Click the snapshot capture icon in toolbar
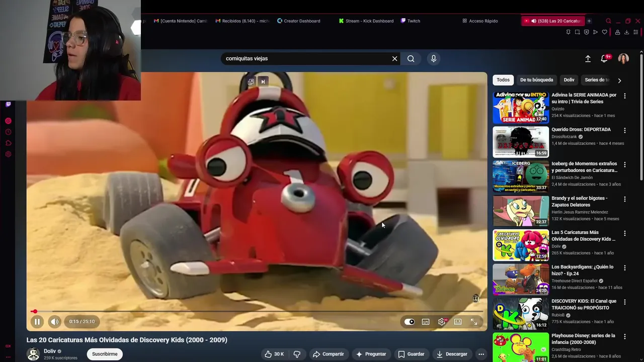This screenshot has width=644, height=362. pyautogui.click(x=578, y=32)
